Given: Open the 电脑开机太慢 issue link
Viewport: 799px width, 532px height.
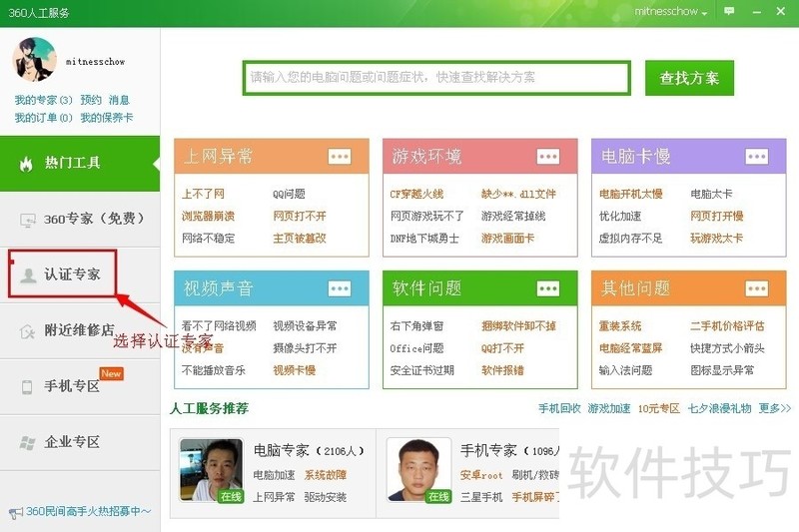Looking at the screenshot, I should pos(631,194).
